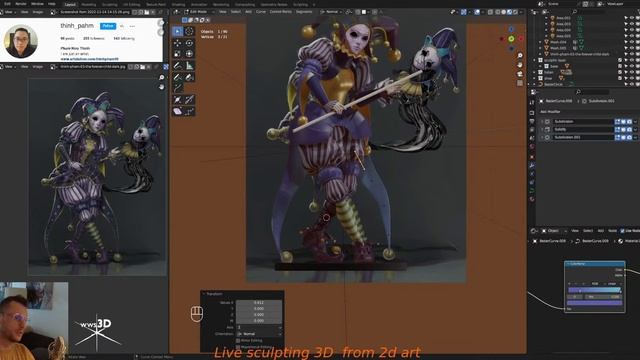Toggle viewport overlays button in header
Viewport: 640px width, 360px height.
(x=477, y=12)
